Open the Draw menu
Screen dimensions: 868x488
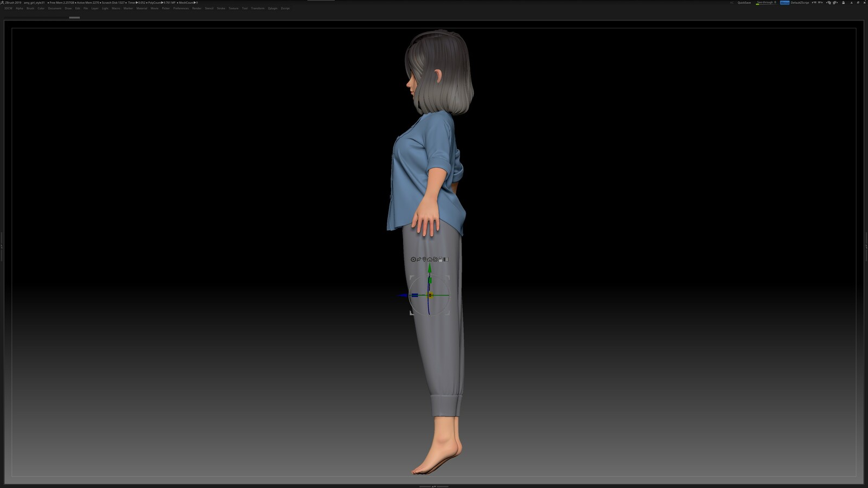pos(68,8)
